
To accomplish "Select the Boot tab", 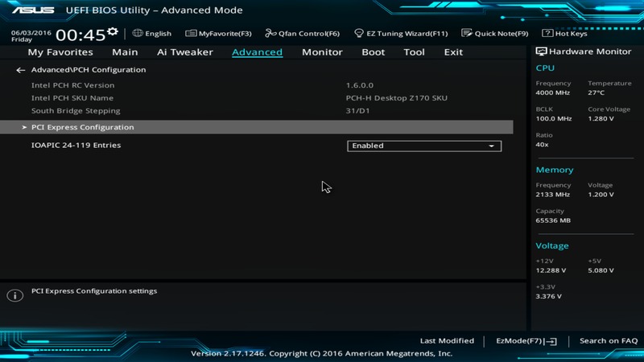I will tap(373, 52).
